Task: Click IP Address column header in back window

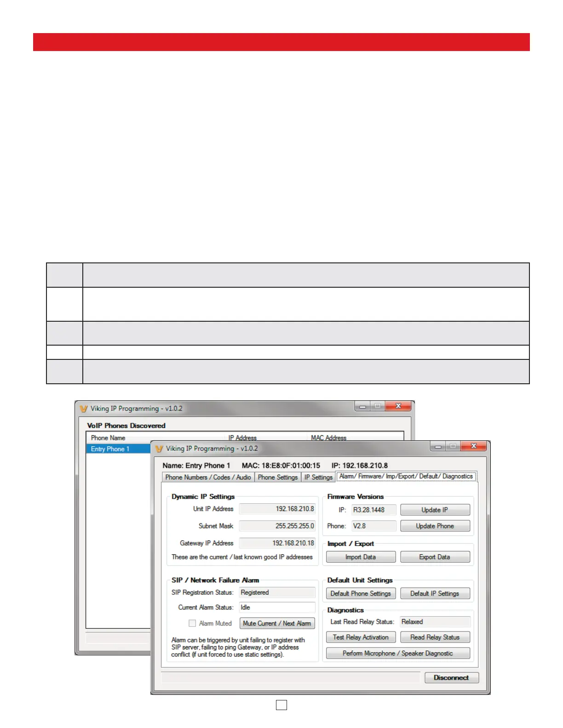Action: tap(242, 438)
